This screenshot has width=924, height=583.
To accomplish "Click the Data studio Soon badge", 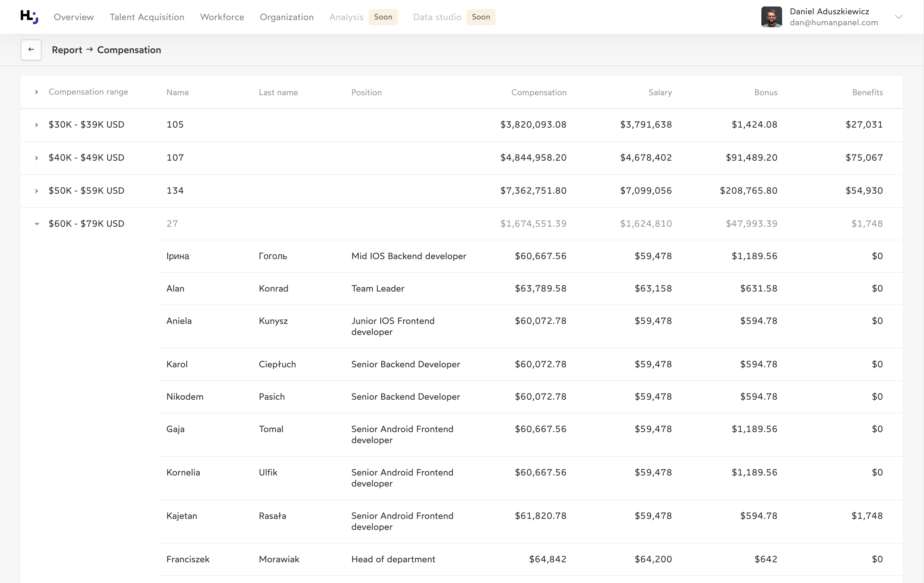I will click(481, 17).
